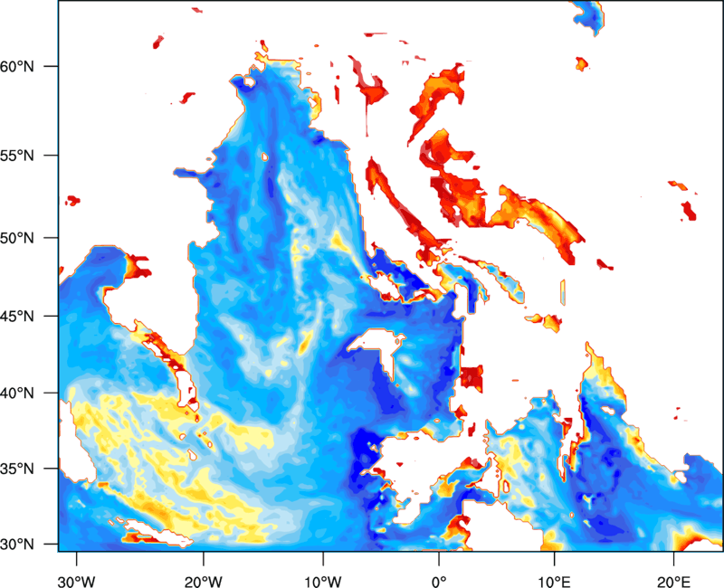The image size is (724, 588).
Task: Click the 20°W longitude label
Action: 203,582
